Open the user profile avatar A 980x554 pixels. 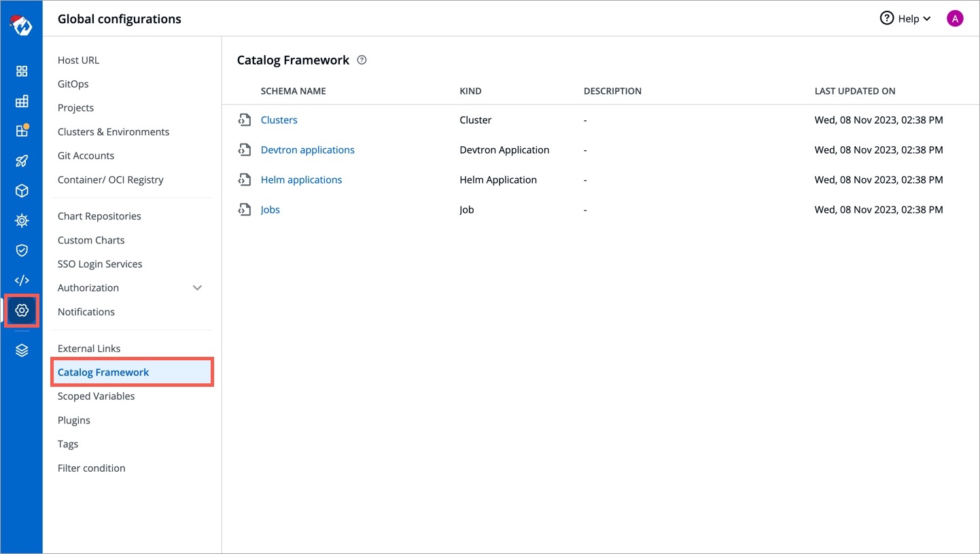[x=955, y=18]
